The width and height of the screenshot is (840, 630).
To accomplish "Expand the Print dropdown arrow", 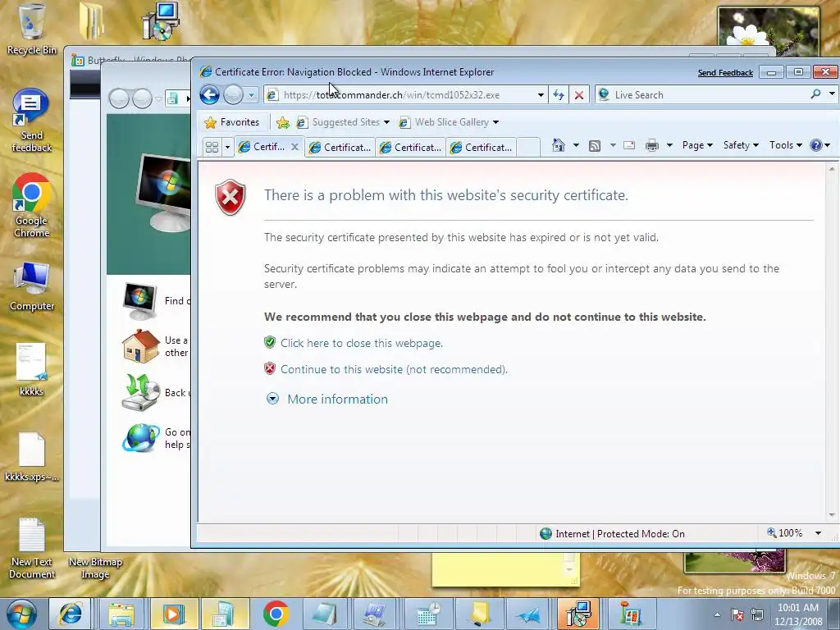I will 669,145.
